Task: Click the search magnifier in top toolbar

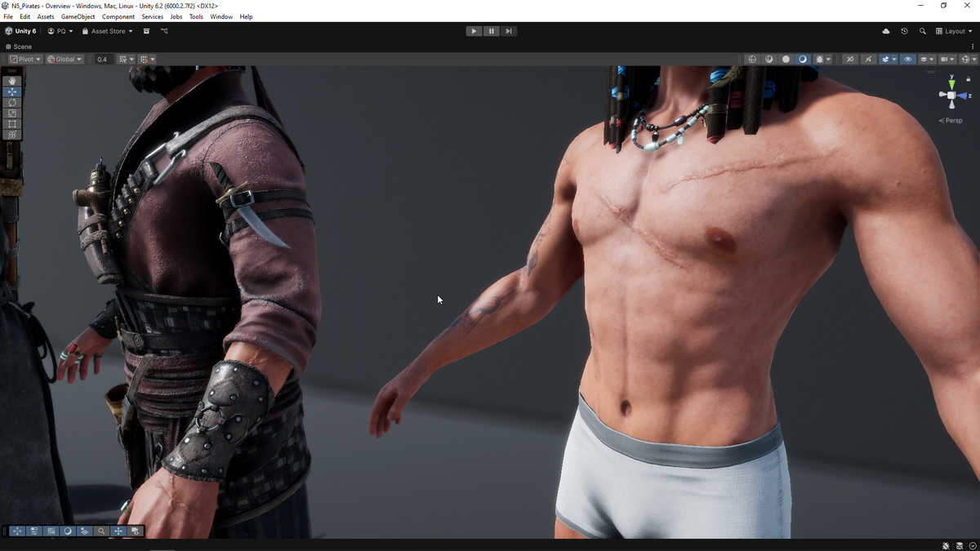Action: 923,31
